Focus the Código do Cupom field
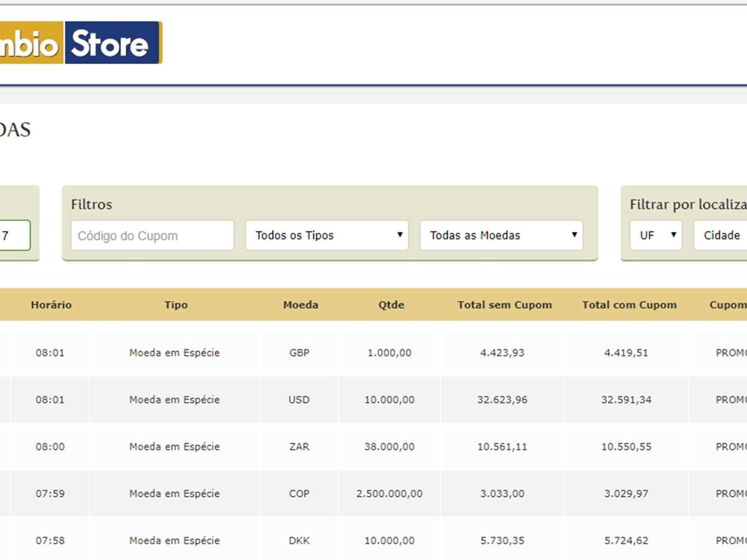Screen dimensions: 747x560 [x=153, y=236]
